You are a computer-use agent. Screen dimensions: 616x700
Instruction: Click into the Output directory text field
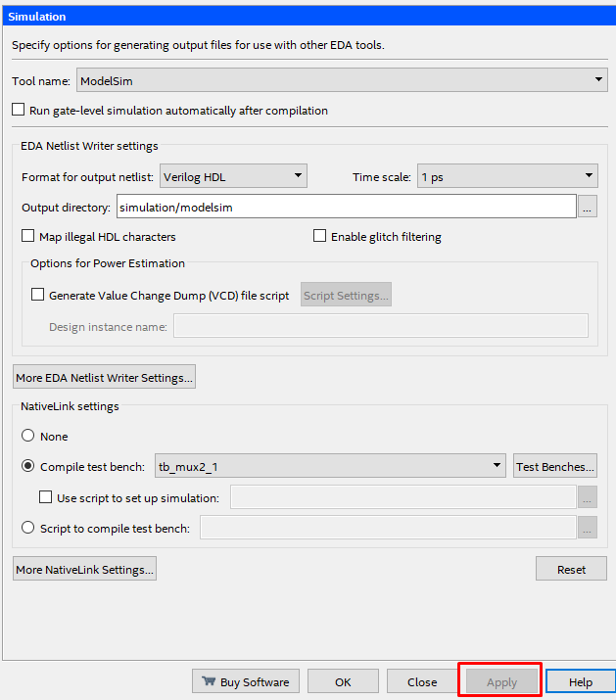click(346, 207)
